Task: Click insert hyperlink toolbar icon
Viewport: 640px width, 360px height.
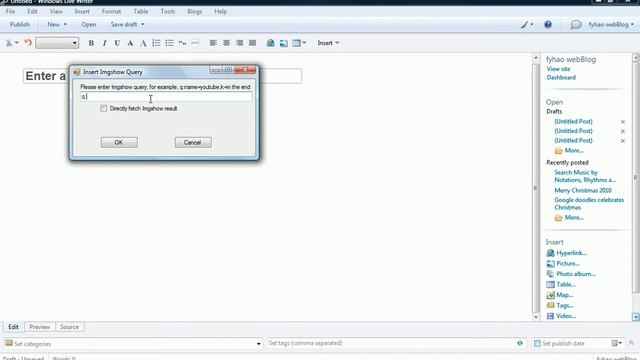Action: 270,43
